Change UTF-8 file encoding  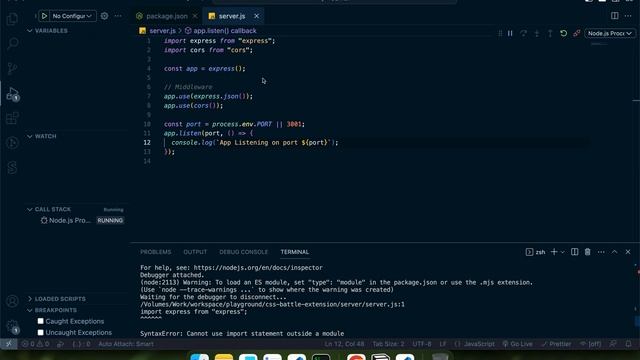pyautogui.click(x=422, y=344)
